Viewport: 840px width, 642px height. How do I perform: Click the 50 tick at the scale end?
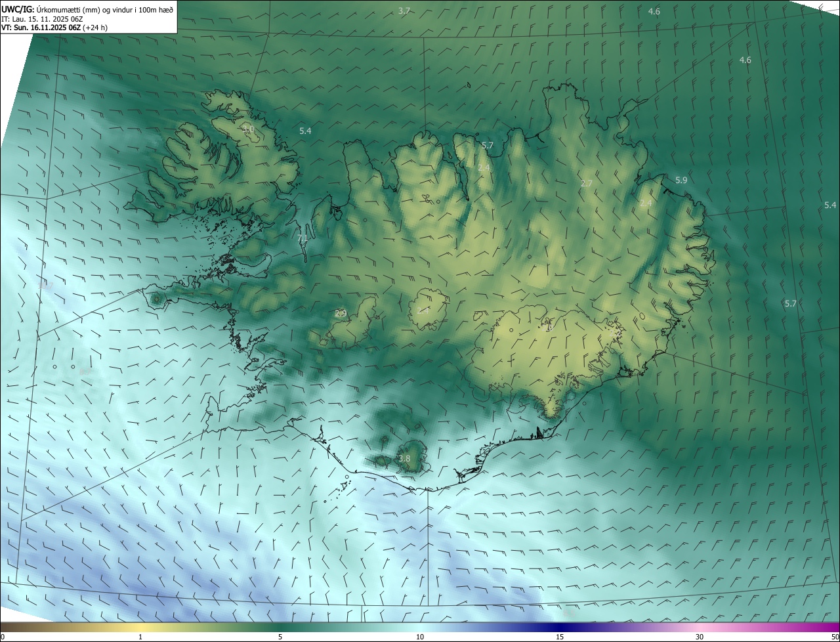pyautogui.click(x=835, y=637)
